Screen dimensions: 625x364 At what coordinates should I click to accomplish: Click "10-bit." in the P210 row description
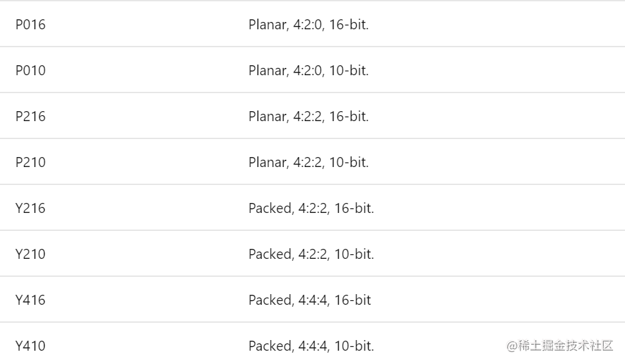coord(349,162)
